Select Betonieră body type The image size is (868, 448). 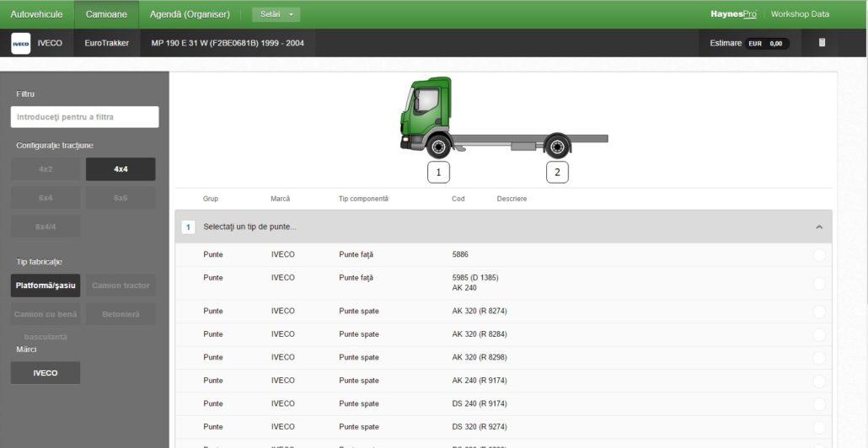coord(121,314)
